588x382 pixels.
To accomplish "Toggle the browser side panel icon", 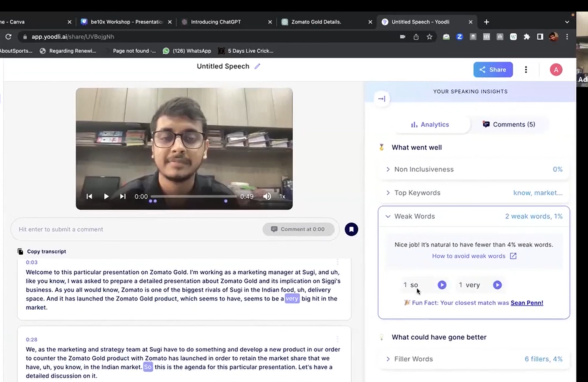I will click(x=540, y=37).
